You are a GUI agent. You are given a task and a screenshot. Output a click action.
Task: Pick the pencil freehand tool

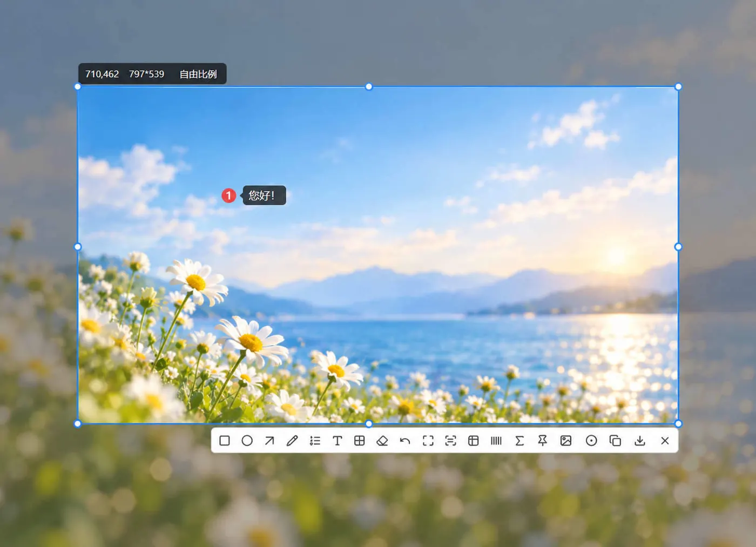point(292,441)
